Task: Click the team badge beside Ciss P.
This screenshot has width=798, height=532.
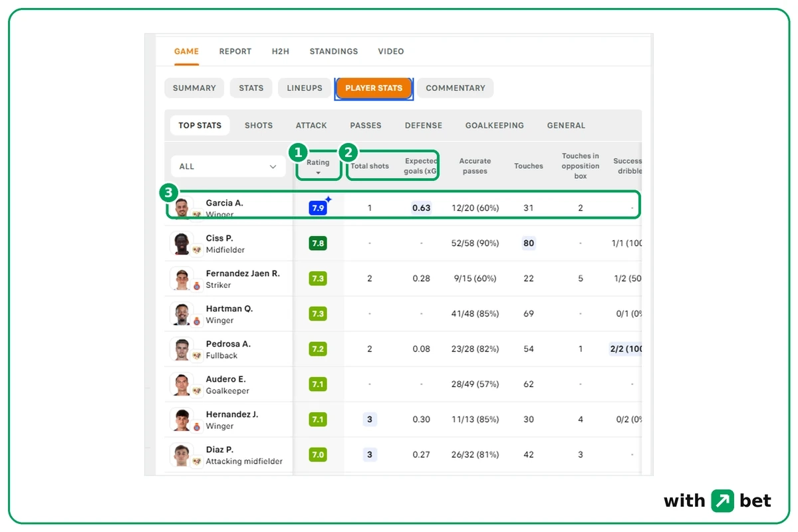Action: click(x=197, y=251)
